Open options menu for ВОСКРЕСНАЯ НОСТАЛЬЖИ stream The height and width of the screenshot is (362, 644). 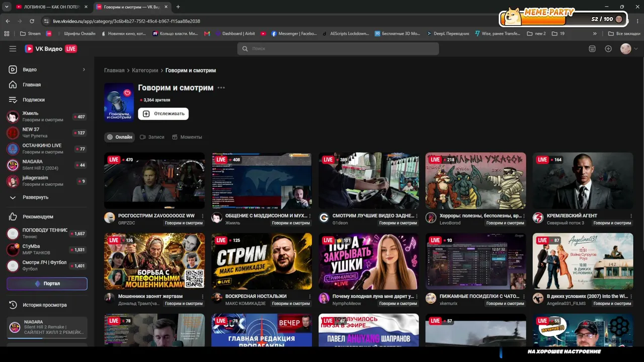tap(310, 296)
